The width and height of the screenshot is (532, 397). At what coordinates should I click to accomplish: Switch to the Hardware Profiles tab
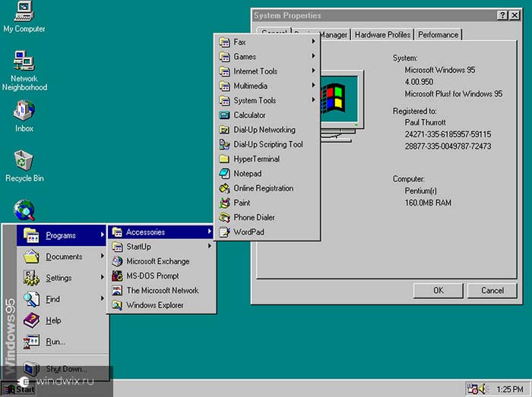pyautogui.click(x=382, y=35)
